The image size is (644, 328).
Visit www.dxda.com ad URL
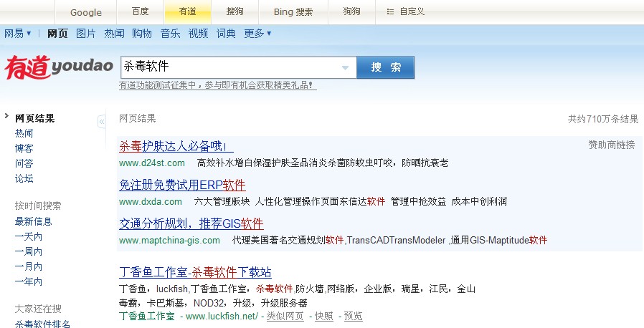coord(151,202)
